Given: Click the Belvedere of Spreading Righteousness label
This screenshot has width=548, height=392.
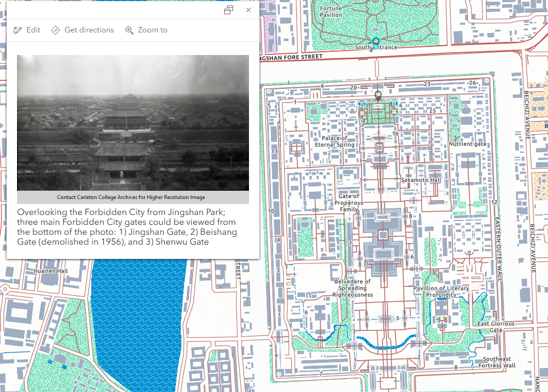Looking at the screenshot, I should (352, 288).
